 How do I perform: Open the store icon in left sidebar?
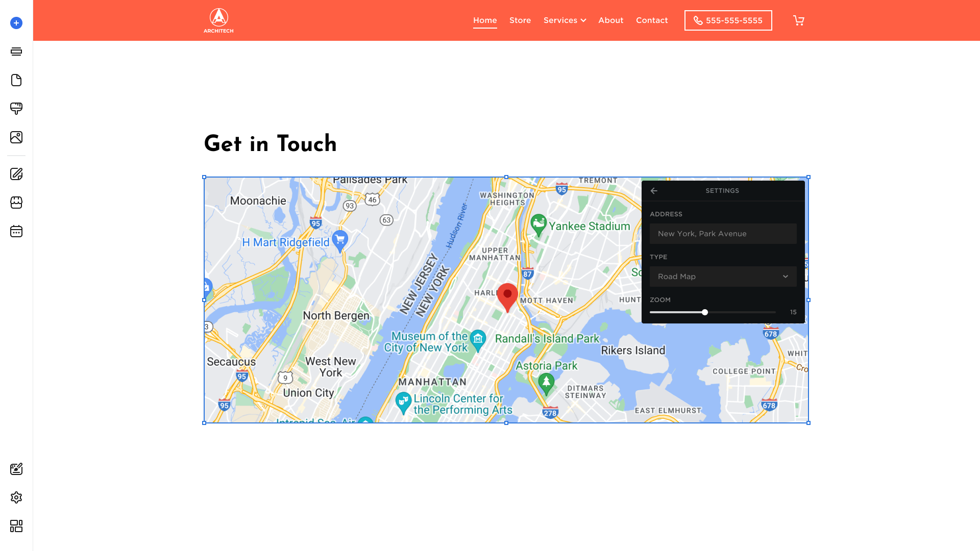16,203
